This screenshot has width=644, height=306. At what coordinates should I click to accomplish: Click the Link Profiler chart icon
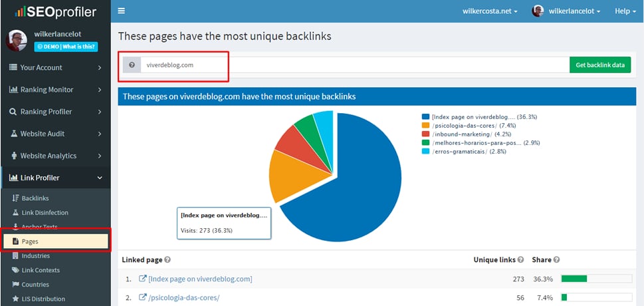(13, 178)
